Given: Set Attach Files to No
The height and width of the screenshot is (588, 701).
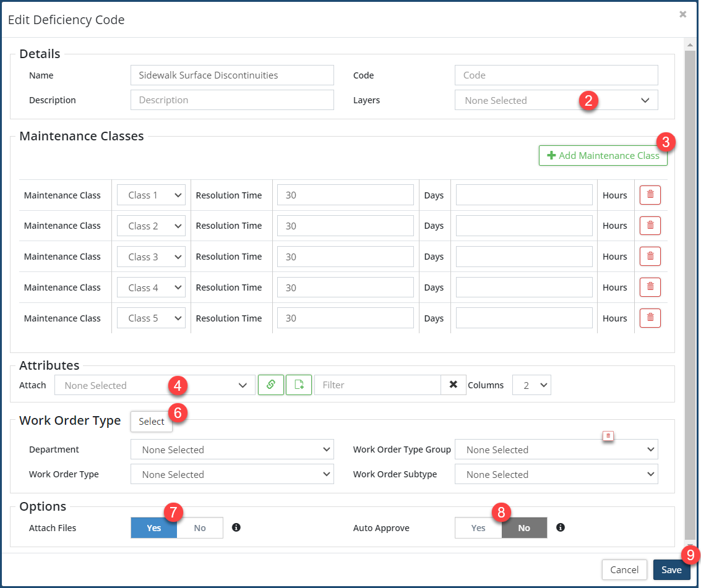Looking at the screenshot, I should pos(200,528).
